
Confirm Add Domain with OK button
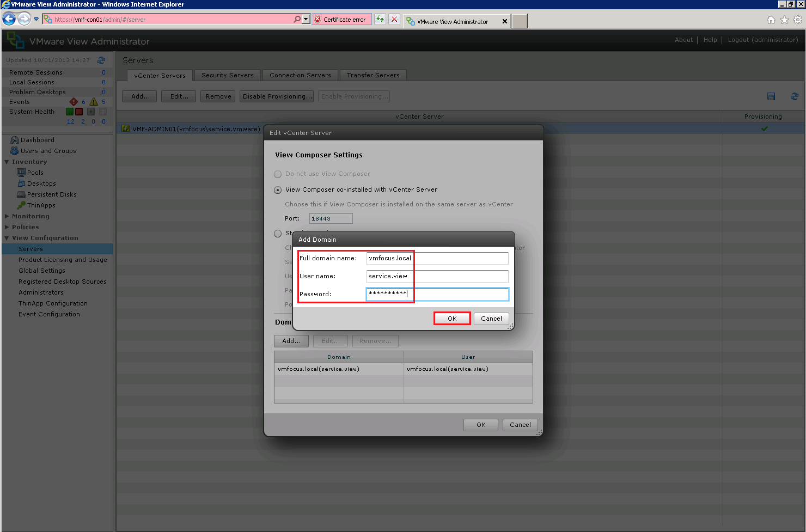pos(452,319)
